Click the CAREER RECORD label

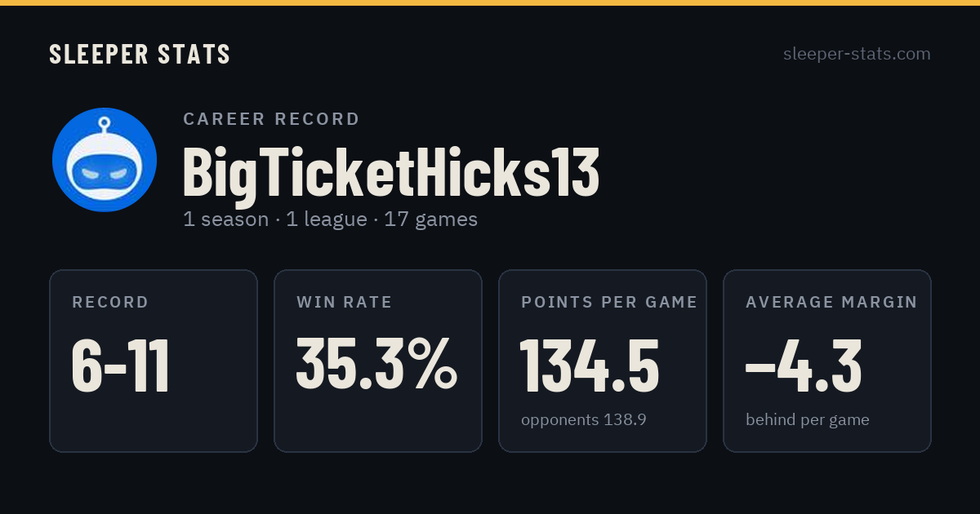(271, 119)
